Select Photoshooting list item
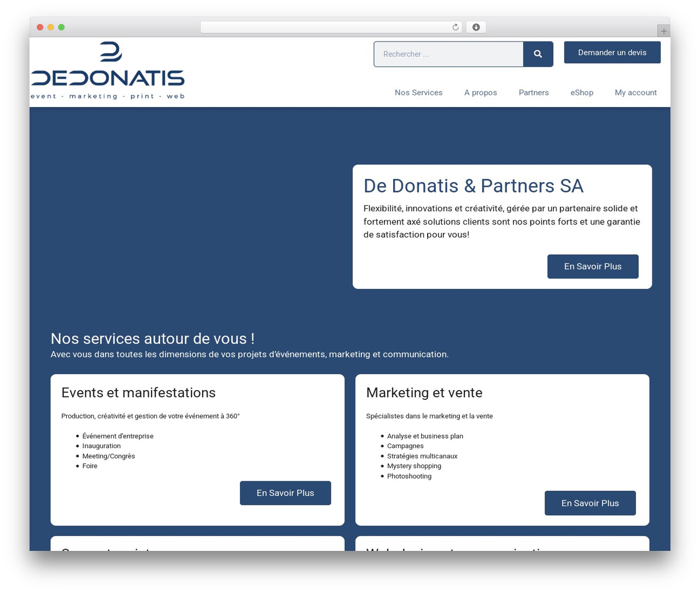700x593 pixels. (x=409, y=476)
